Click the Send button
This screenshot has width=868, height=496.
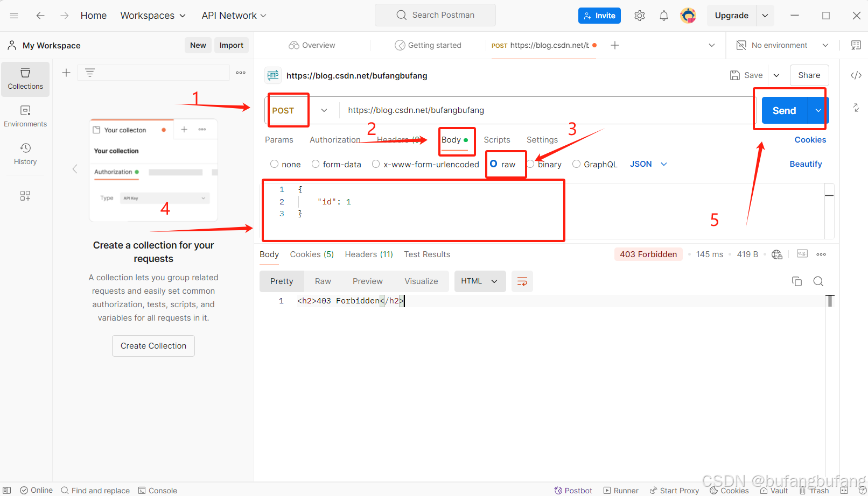click(x=785, y=110)
